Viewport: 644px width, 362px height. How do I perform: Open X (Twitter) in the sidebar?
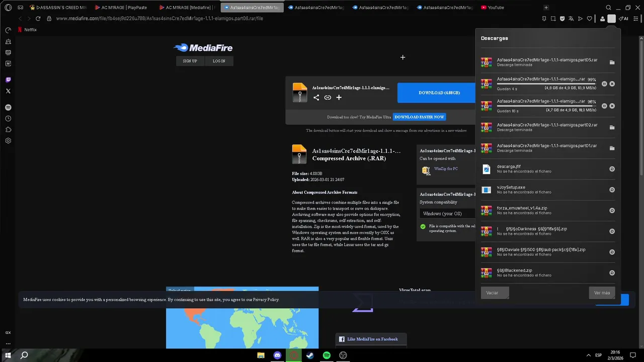pos(8,91)
